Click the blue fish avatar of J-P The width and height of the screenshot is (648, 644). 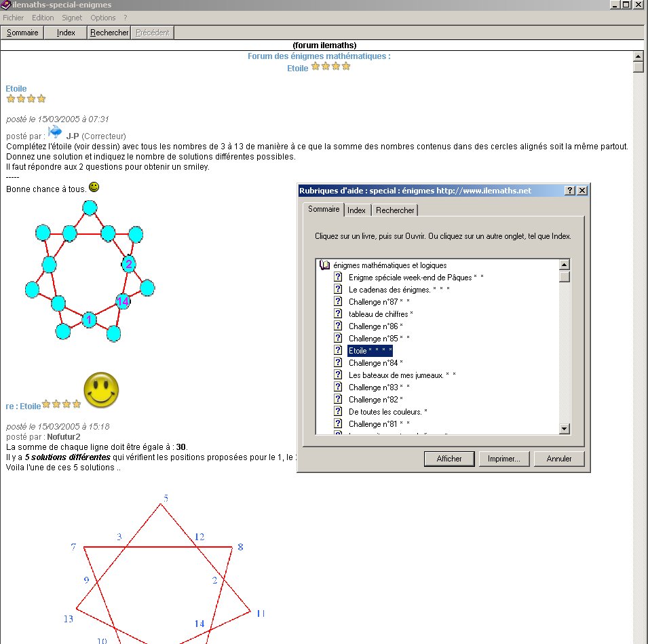[55, 131]
